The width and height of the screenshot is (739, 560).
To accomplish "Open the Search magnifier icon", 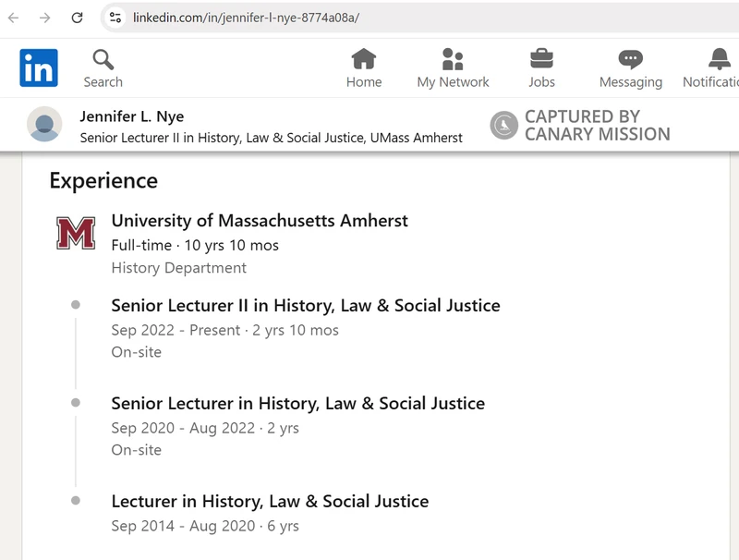I will pyautogui.click(x=103, y=60).
